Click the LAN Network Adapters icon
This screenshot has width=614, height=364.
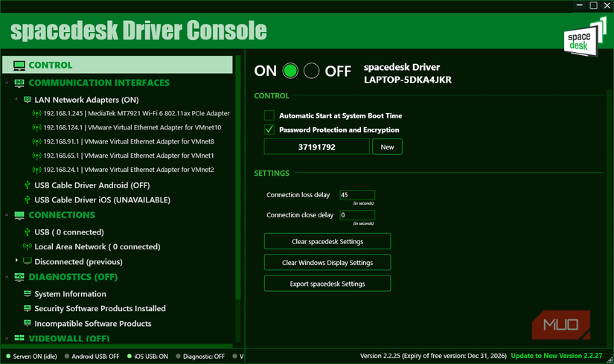[x=27, y=100]
